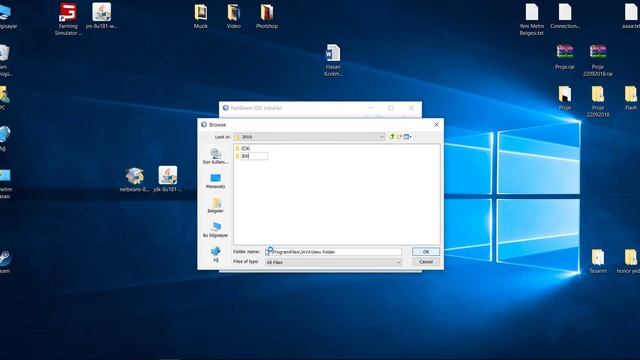Click the Cancel button in the Browse dialog
Screen dimensions: 640x360
[x=426, y=262]
